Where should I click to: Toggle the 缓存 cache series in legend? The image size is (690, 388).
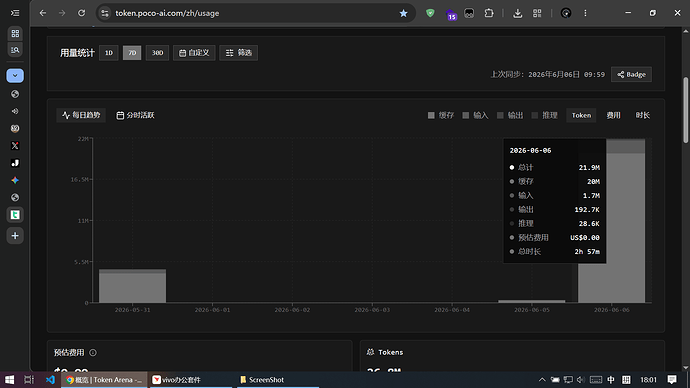(x=441, y=115)
